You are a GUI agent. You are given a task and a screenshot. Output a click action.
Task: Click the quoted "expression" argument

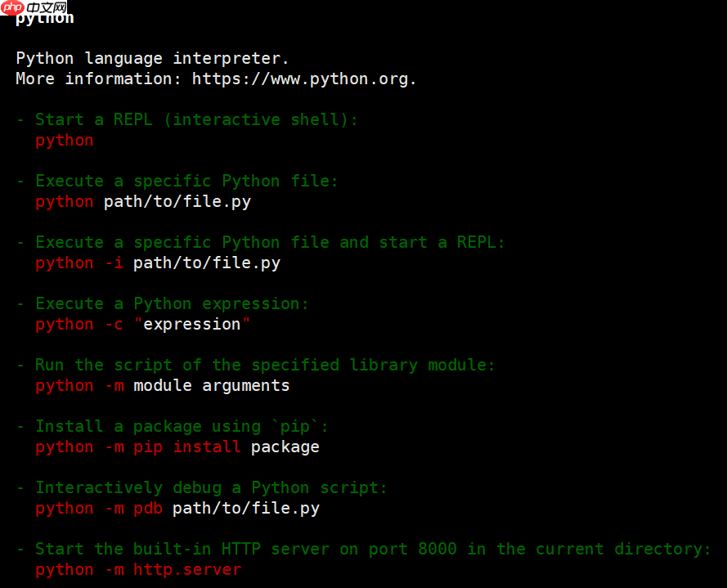tap(192, 324)
